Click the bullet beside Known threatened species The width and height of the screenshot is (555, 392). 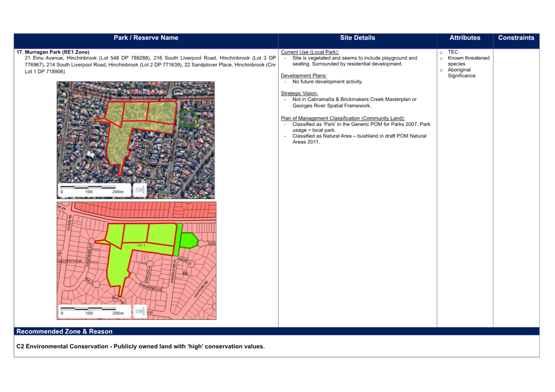(x=441, y=59)
